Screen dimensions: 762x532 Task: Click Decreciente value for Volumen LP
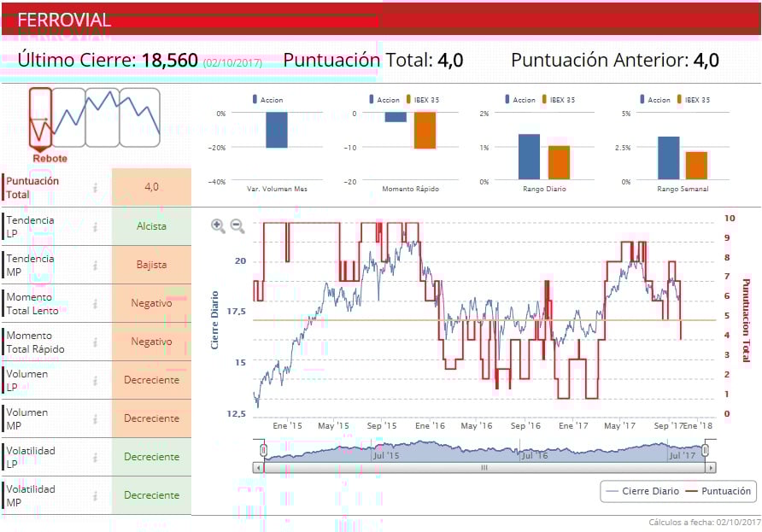151,380
